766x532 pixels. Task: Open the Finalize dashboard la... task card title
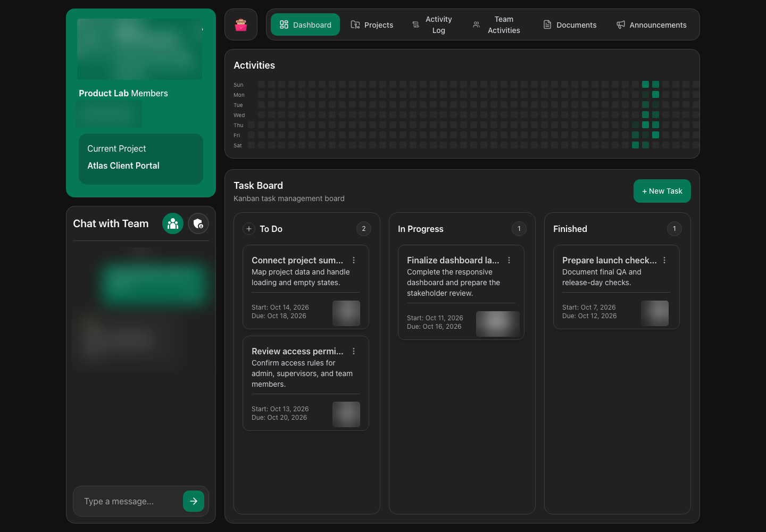coord(453,260)
